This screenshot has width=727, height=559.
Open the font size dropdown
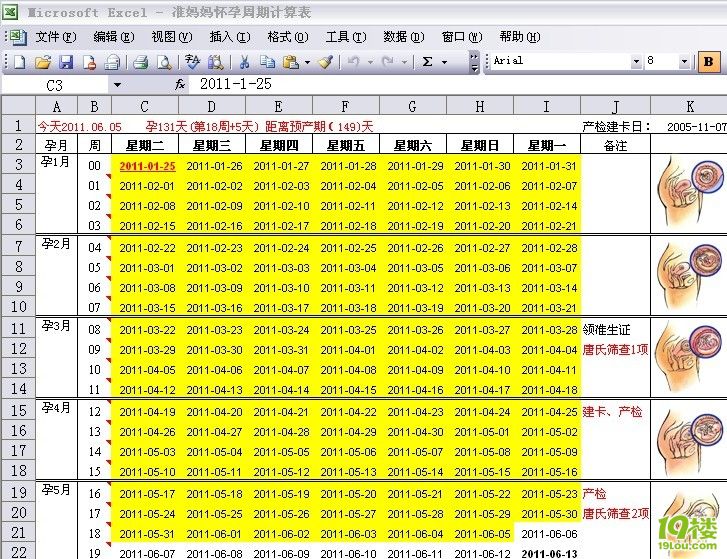(x=685, y=62)
